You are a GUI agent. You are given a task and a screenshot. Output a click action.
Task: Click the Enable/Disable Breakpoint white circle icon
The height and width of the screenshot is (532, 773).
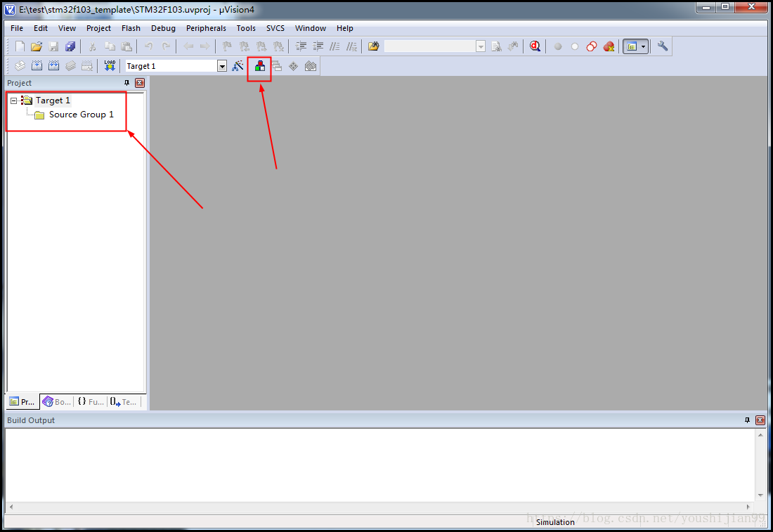point(575,46)
